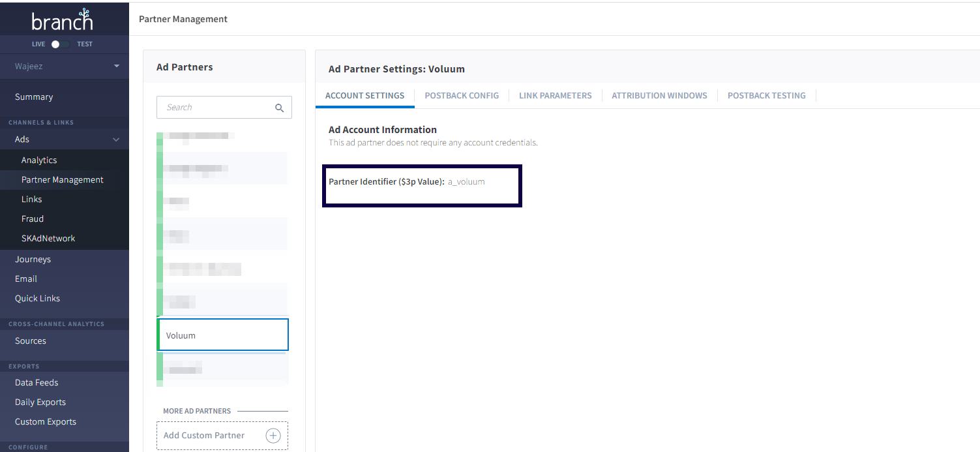The height and width of the screenshot is (452, 980).
Task: Open Summary in the sidebar
Action: point(34,97)
